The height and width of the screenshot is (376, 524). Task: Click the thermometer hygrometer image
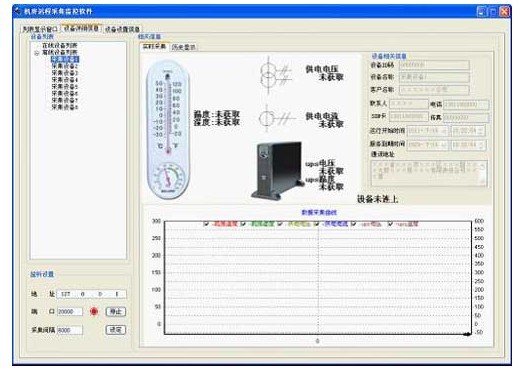(x=168, y=130)
